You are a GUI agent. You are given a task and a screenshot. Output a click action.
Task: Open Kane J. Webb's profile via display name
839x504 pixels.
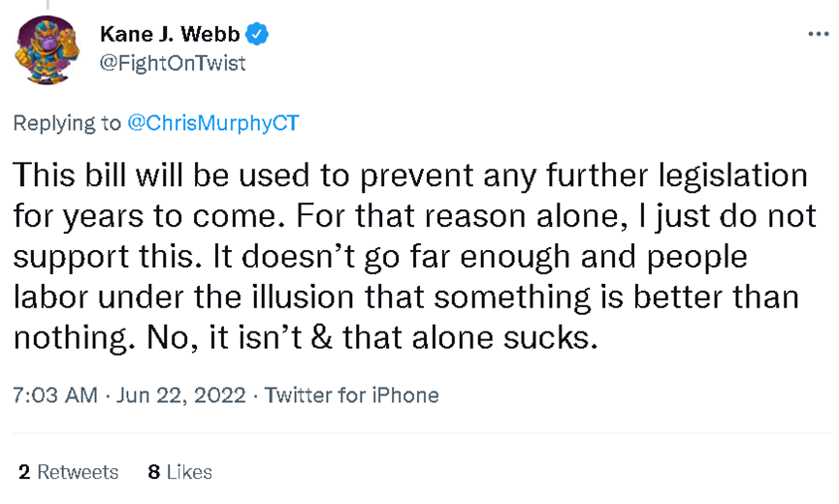[170, 34]
